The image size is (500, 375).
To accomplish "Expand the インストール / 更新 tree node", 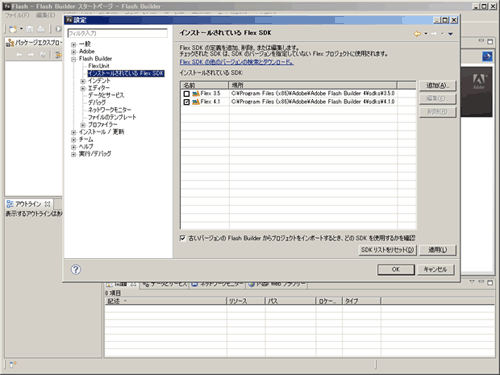I will (x=74, y=132).
